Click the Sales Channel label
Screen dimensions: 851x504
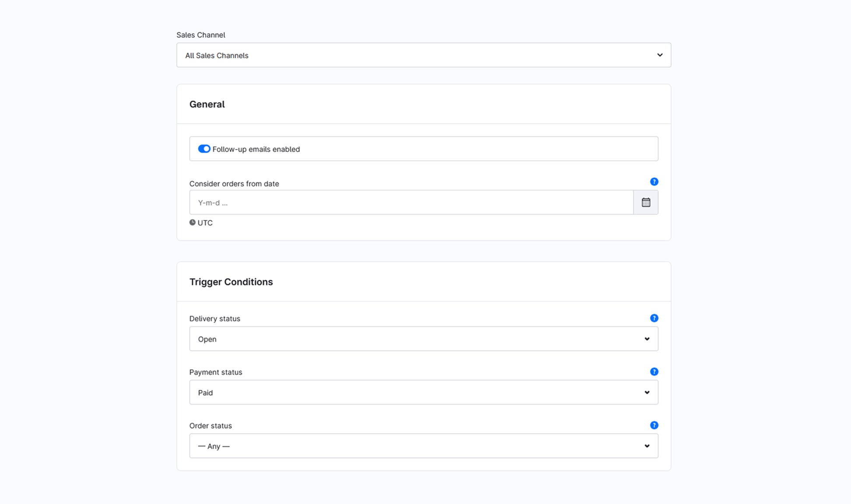201,35
